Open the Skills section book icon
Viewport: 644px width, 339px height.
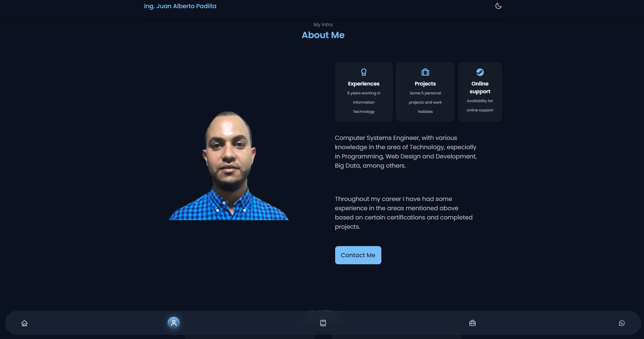(323, 323)
